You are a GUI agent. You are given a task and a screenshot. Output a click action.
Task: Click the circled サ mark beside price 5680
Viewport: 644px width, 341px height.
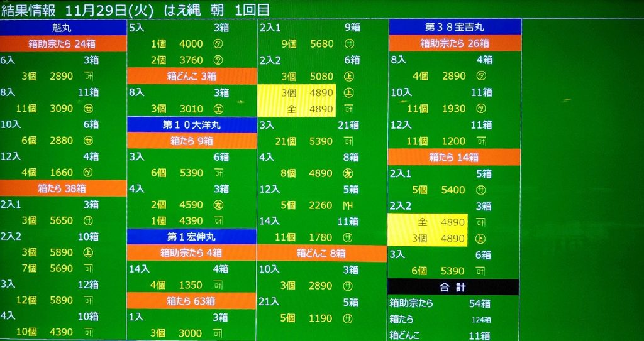coord(348,44)
